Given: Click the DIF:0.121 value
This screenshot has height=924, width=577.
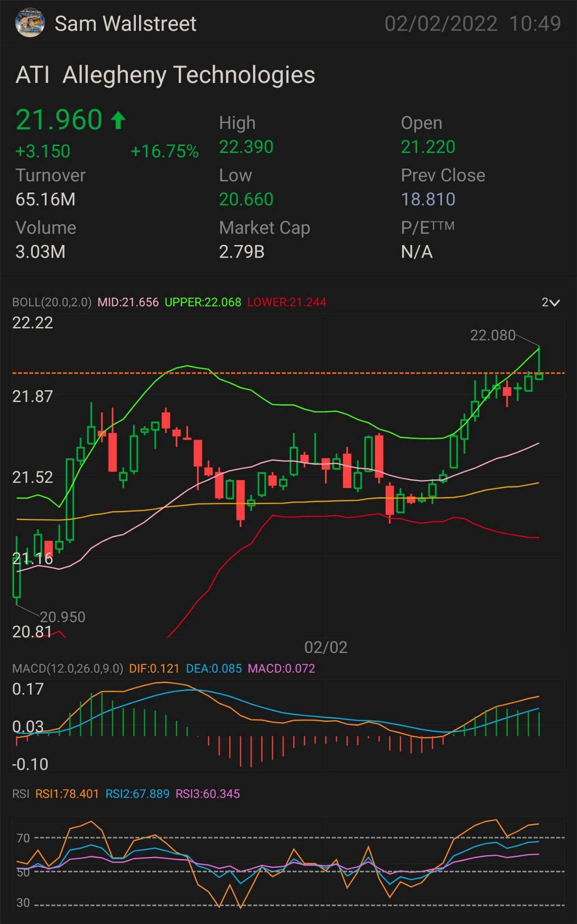Looking at the screenshot, I should pos(154,669).
